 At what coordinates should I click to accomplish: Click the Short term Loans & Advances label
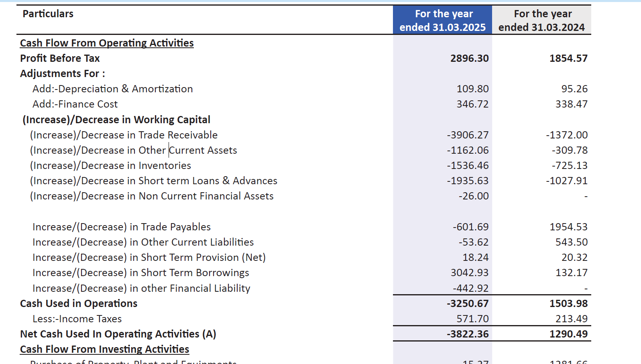153,181
